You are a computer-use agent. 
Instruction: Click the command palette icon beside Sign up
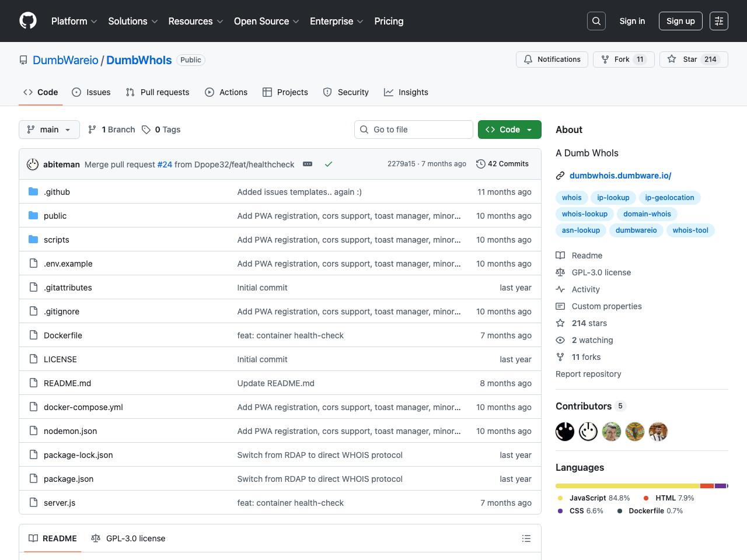tap(718, 21)
